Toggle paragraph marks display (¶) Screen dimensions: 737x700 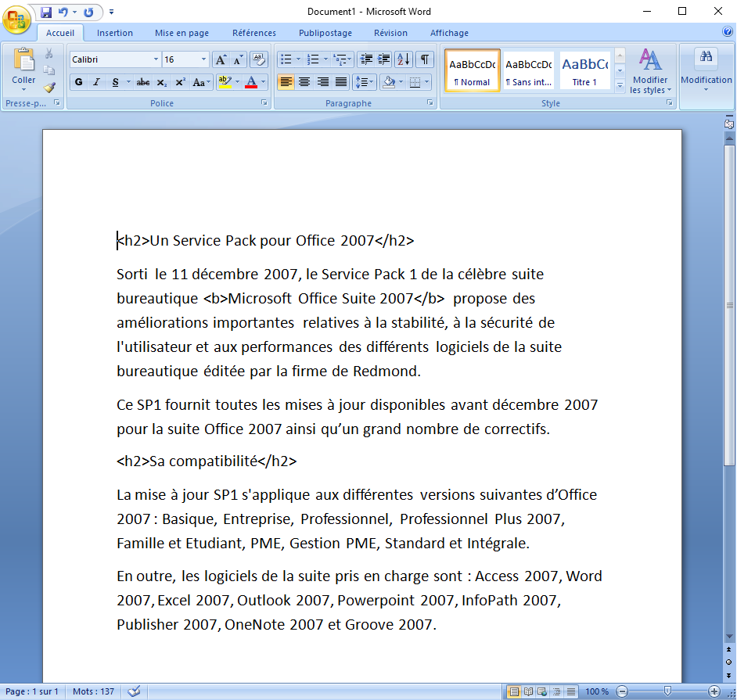click(x=424, y=59)
